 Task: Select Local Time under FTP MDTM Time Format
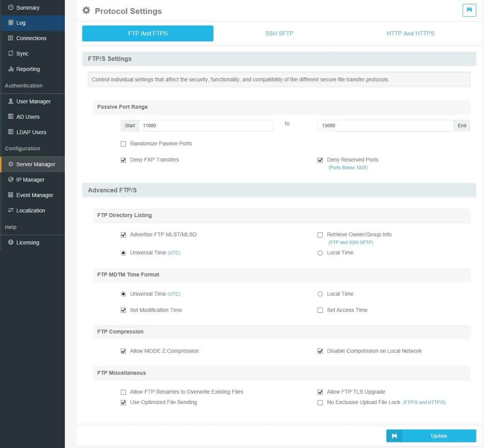pos(320,294)
